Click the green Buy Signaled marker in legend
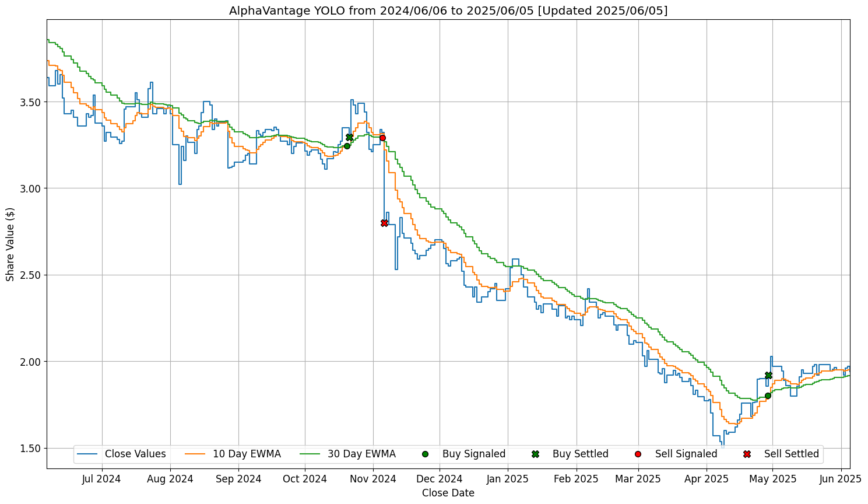The image size is (868, 504). tap(425, 454)
